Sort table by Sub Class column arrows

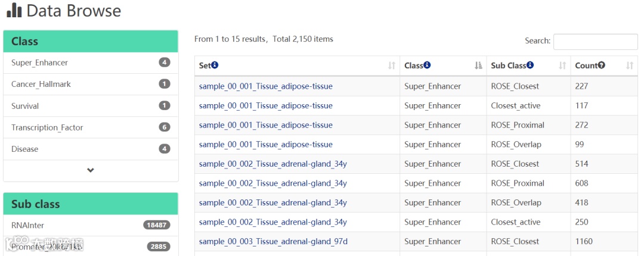(562, 66)
